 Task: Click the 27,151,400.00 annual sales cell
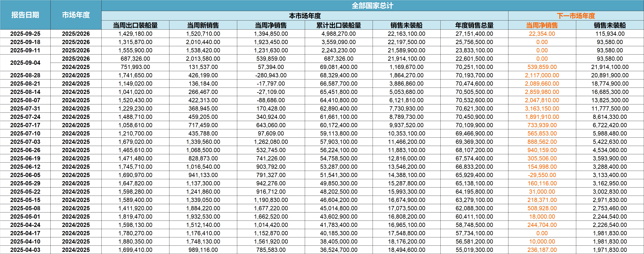(474, 34)
